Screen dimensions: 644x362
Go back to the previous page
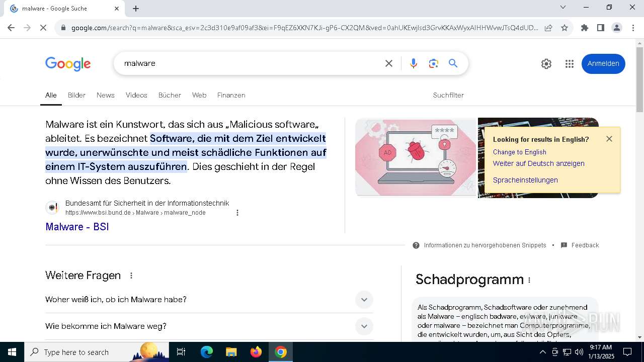point(11,28)
